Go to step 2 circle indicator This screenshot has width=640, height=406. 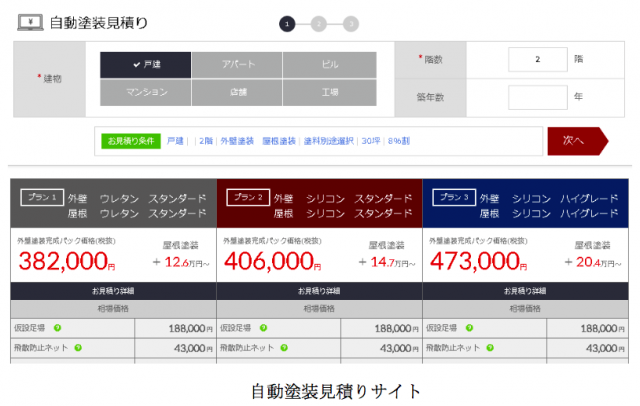[319, 23]
